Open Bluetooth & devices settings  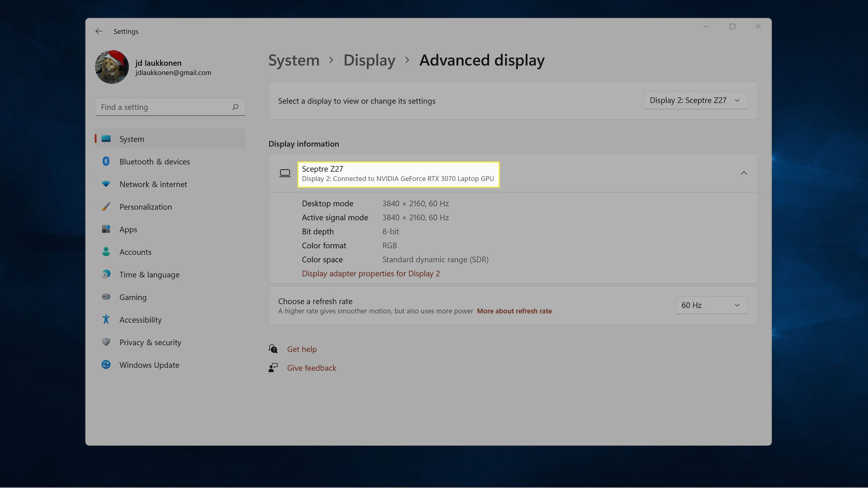tap(170, 161)
